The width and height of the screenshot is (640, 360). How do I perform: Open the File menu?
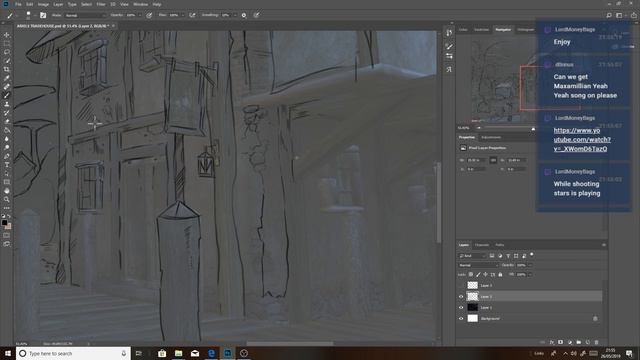click(18, 4)
